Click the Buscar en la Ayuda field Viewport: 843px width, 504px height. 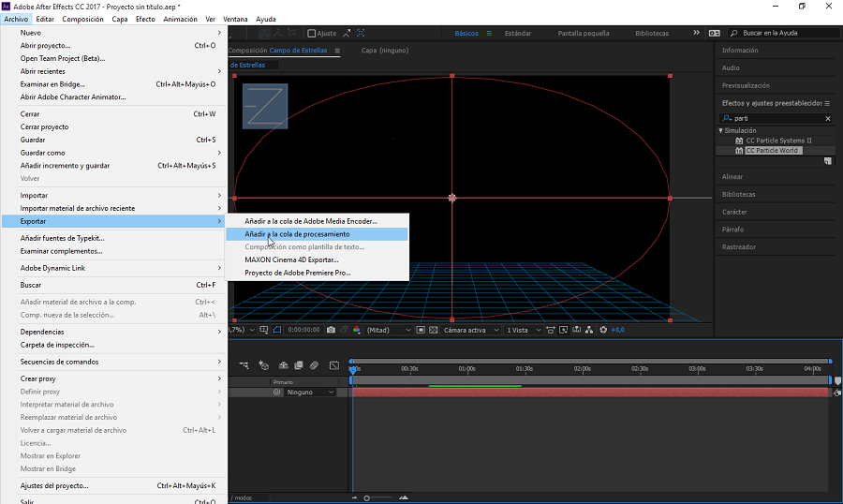(782, 33)
